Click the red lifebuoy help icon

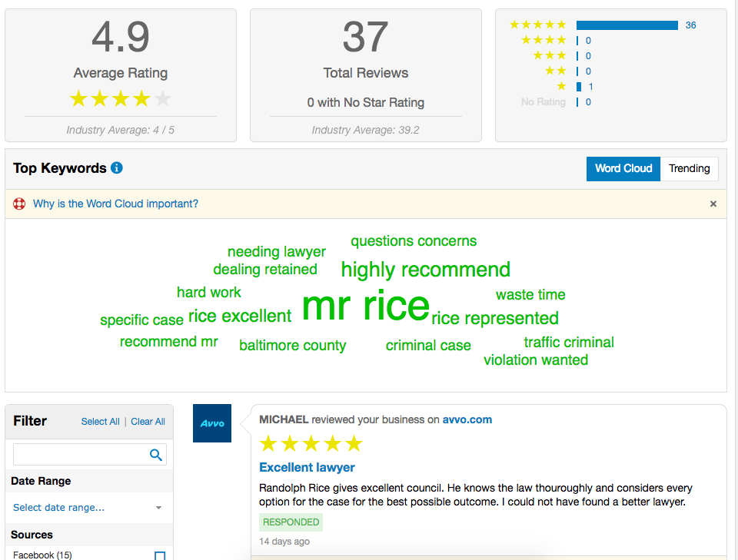pos(19,204)
